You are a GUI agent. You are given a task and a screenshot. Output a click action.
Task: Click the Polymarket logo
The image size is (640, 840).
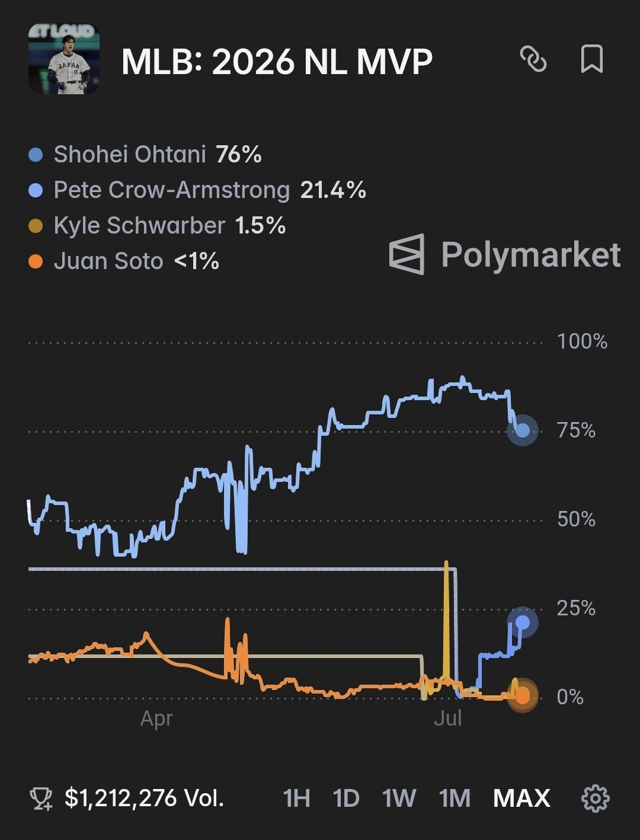[x=504, y=254]
